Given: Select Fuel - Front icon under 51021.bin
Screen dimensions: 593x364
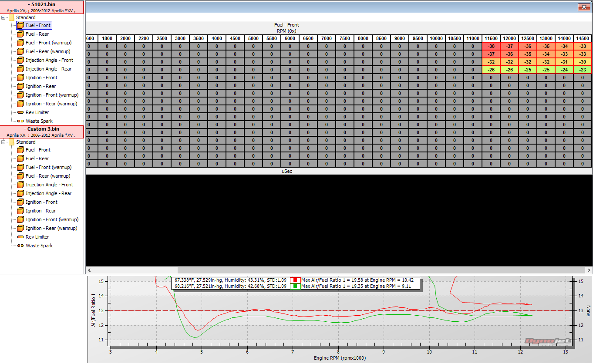Looking at the screenshot, I should coord(20,25).
